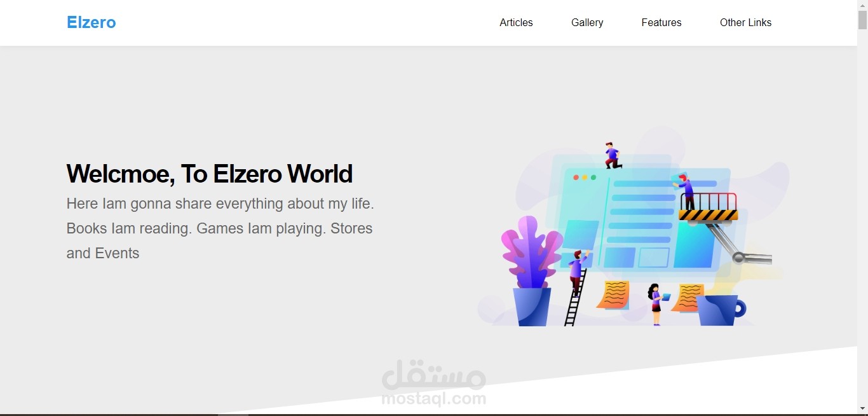Click the green dot in the illustration window
Screen dimensions: 868x416
tap(595, 178)
